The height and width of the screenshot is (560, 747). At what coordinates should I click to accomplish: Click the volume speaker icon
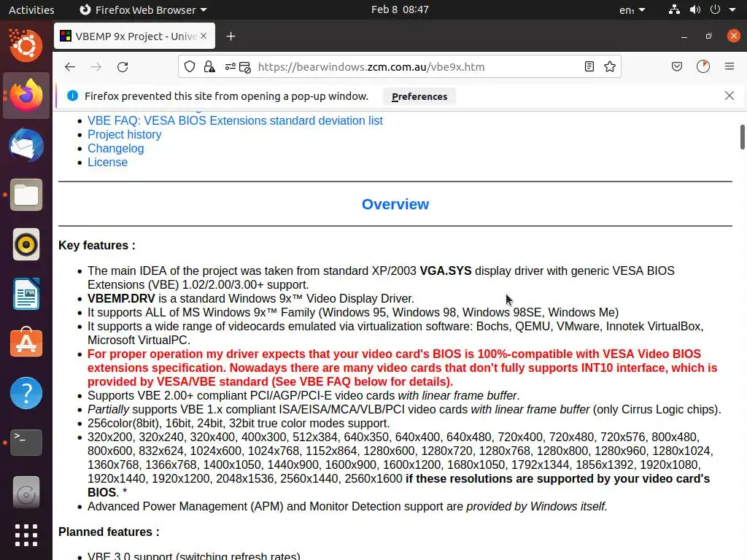[695, 9]
